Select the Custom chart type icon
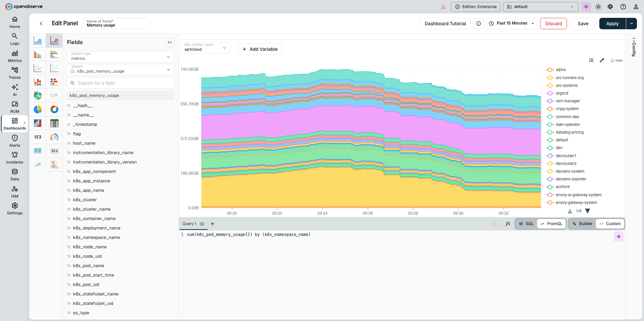 point(54,165)
